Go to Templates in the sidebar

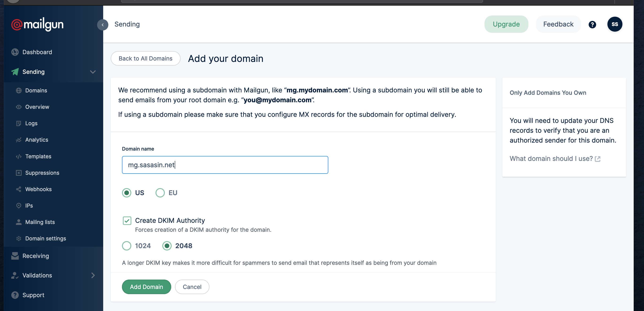38,156
